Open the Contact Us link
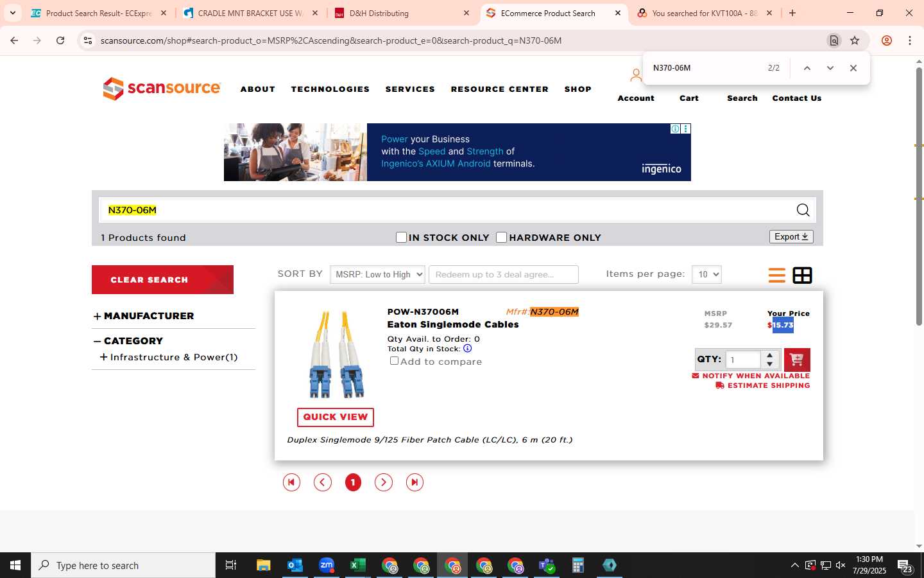924x578 pixels. pos(797,98)
